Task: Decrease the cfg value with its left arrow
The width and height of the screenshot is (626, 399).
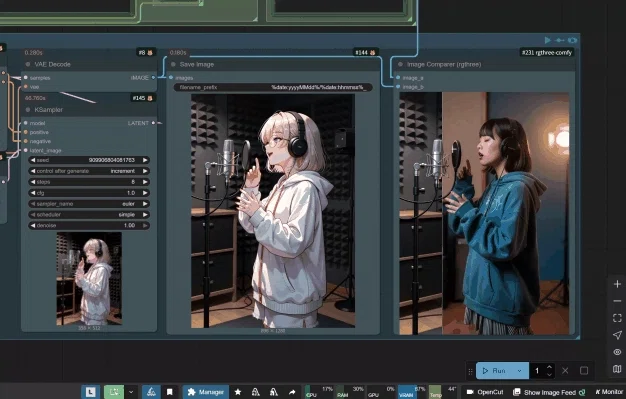Action: tap(33, 193)
